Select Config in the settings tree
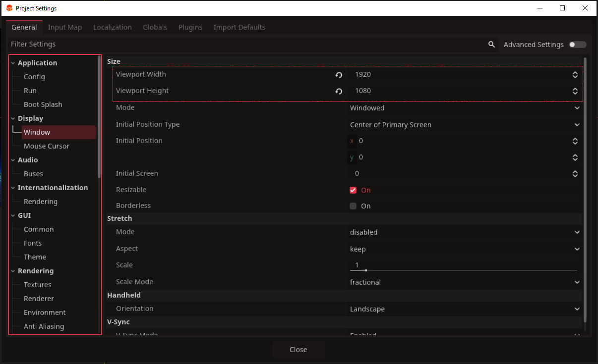Viewport: 598px width, 364px height. (x=34, y=77)
